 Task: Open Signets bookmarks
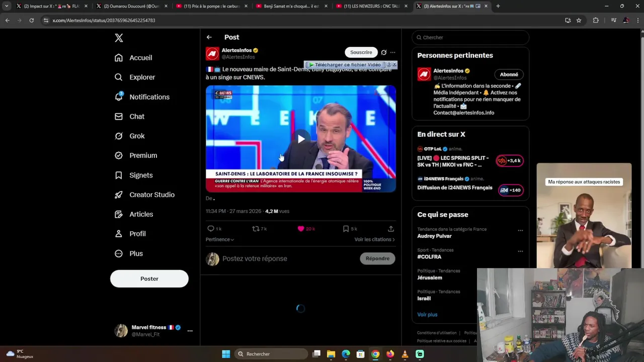click(x=133, y=175)
